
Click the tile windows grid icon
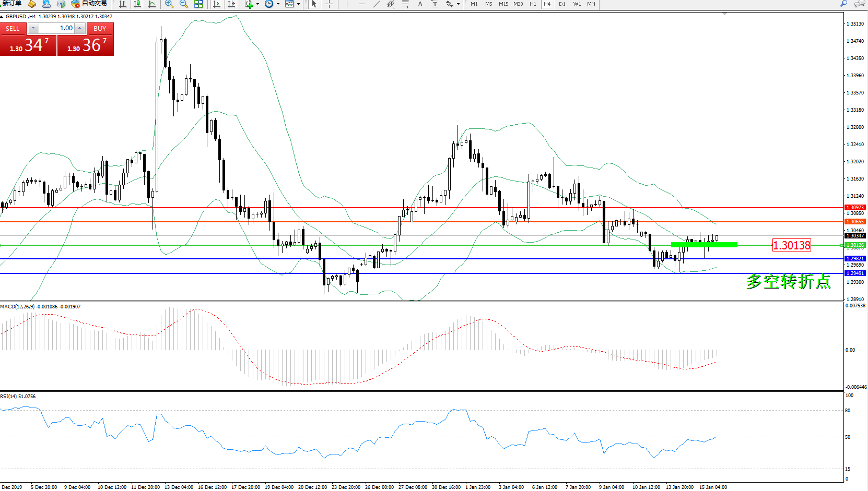198,4
